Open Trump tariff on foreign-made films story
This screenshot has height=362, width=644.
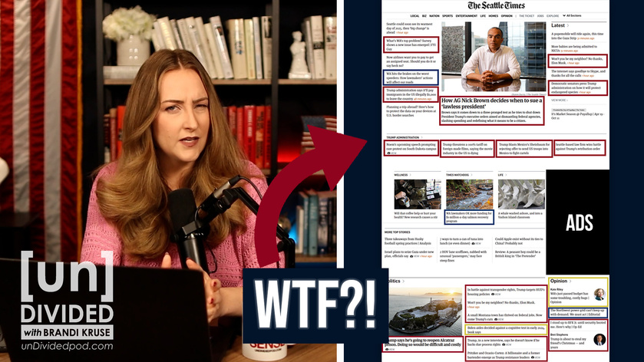pos(467,149)
